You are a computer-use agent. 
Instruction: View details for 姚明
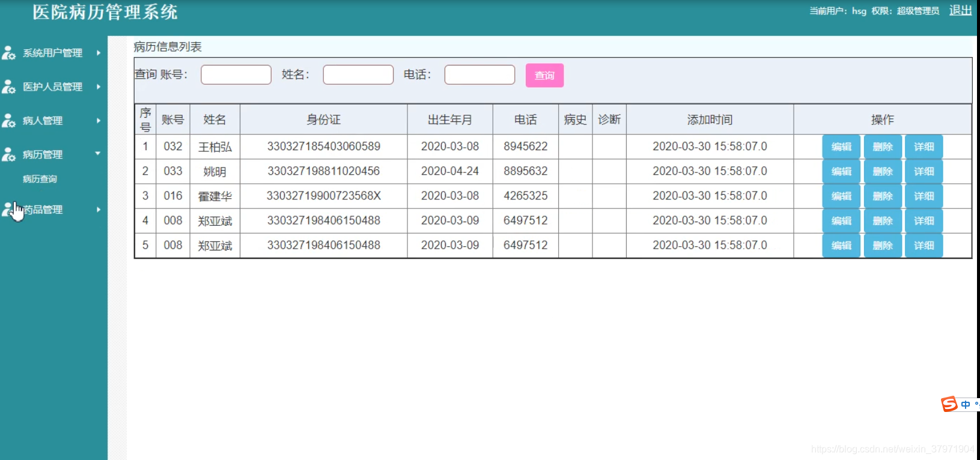click(924, 171)
